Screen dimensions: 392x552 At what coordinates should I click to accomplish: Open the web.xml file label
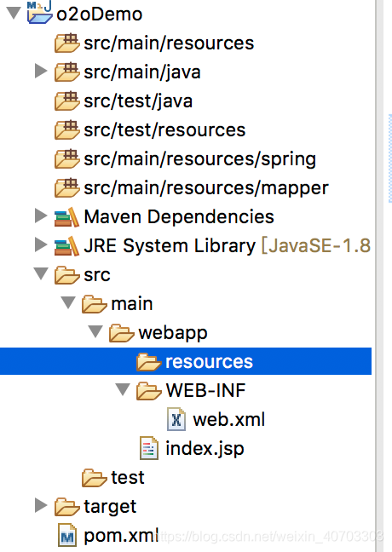(229, 420)
